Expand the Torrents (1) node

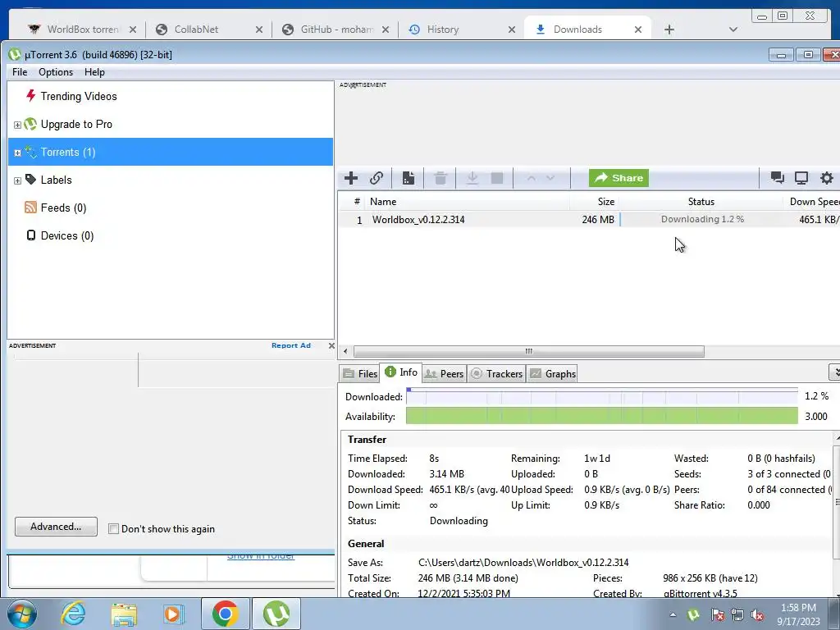pos(17,153)
